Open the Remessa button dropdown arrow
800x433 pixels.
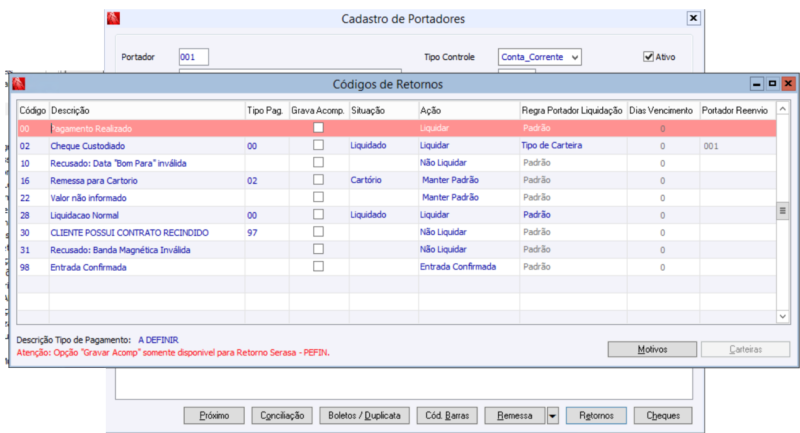(553, 416)
